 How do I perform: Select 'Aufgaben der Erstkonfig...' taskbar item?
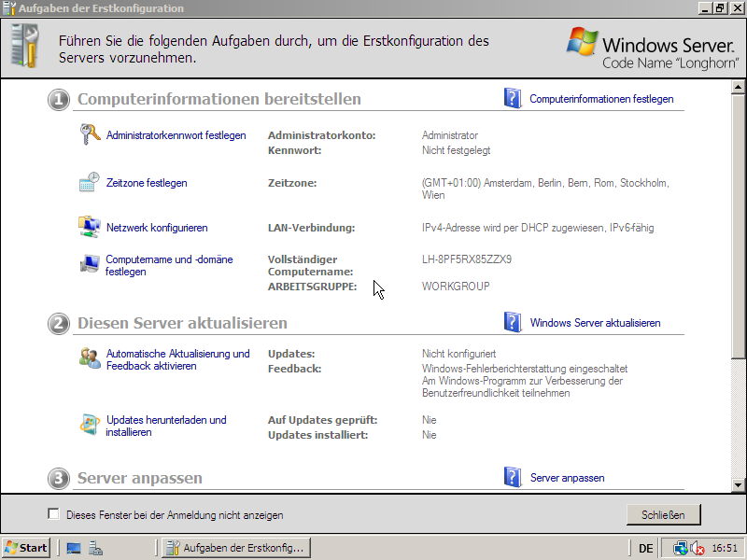[236, 548]
